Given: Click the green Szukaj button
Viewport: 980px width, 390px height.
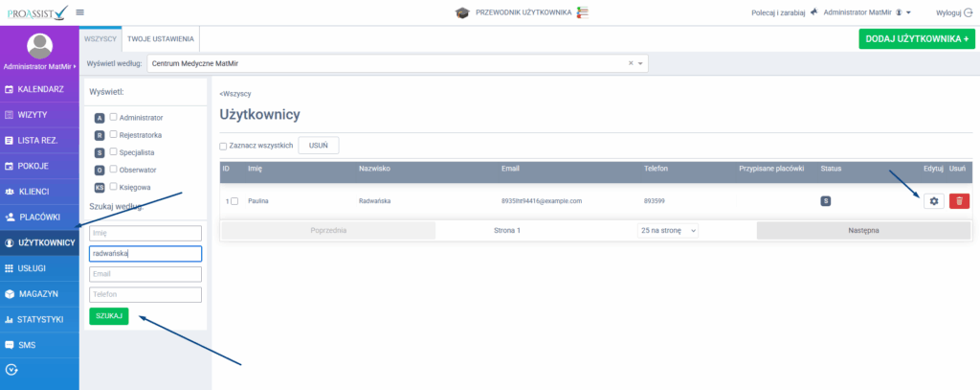Looking at the screenshot, I should pyautogui.click(x=108, y=316).
